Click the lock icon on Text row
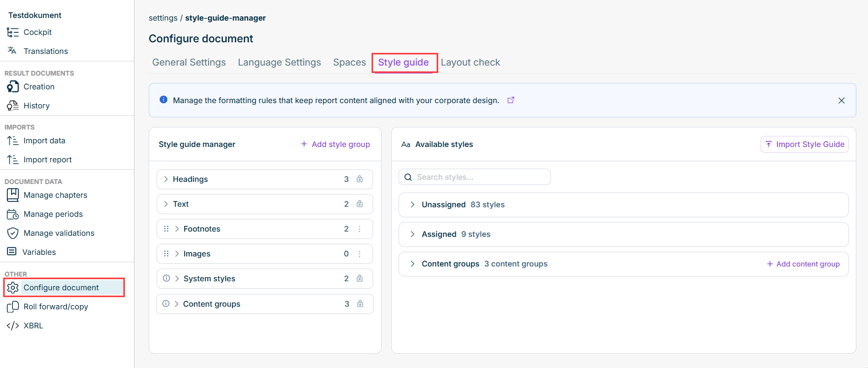Screen dimensions: 868x368 [360, 204]
